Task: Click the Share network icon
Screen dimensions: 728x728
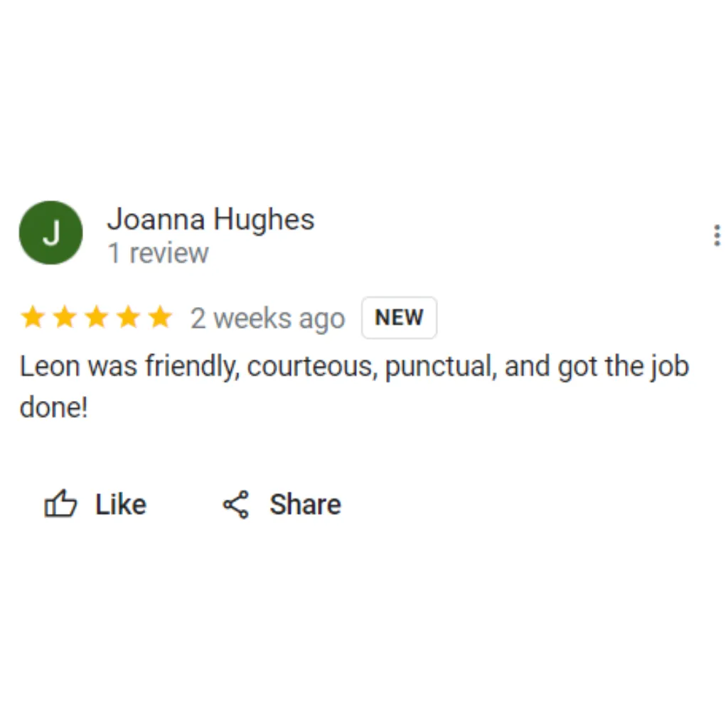Action: coord(236,504)
